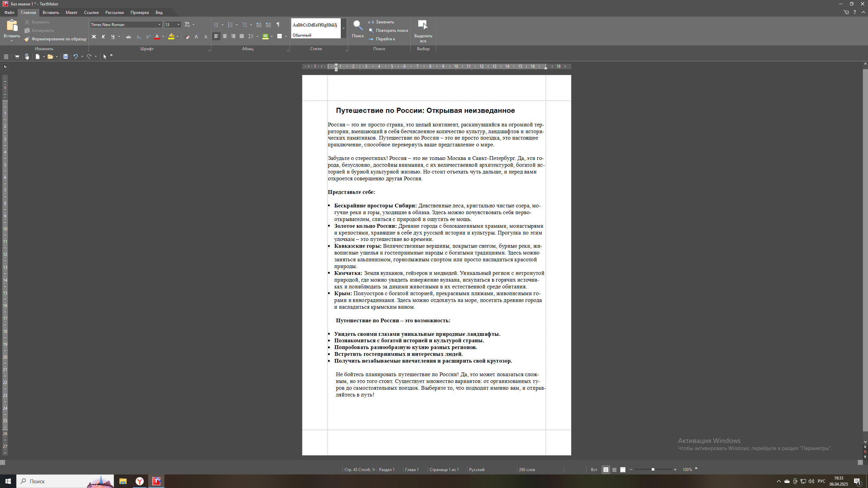Open the Вставить (Insert) ribbon tab
This screenshot has width=868, height=488.
coord(51,13)
